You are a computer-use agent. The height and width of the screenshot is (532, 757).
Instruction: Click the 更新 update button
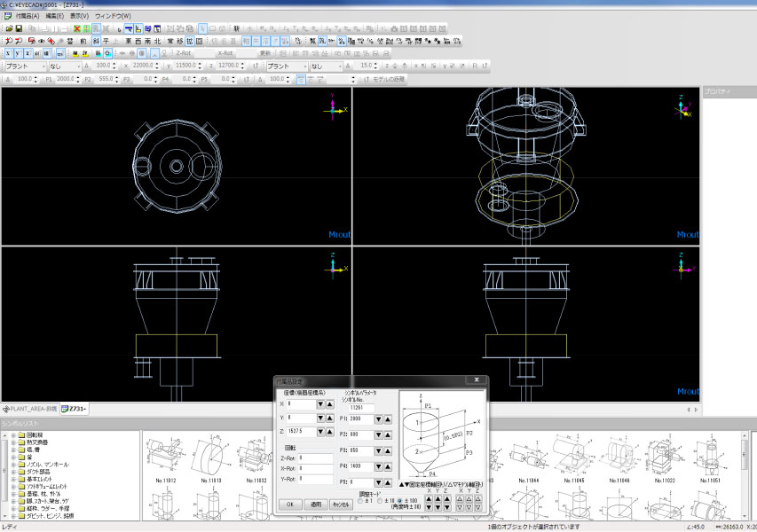[266, 53]
